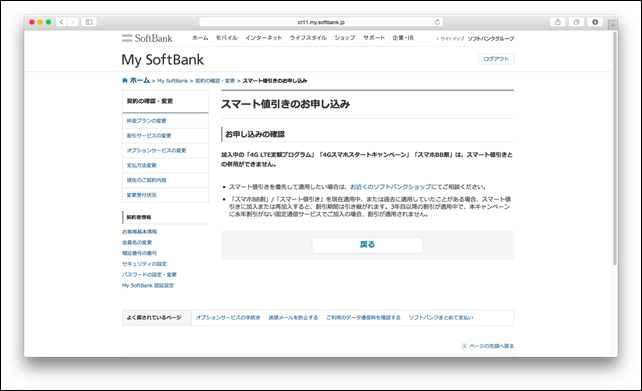Click the 契約の確認・変更 sidebar header
Screen dimensions: 642x391
(x=165, y=101)
